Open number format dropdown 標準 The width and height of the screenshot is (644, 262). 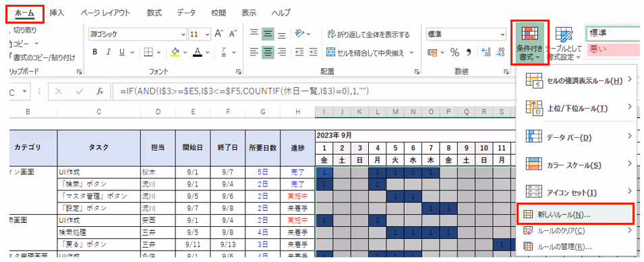coord(502,34)
